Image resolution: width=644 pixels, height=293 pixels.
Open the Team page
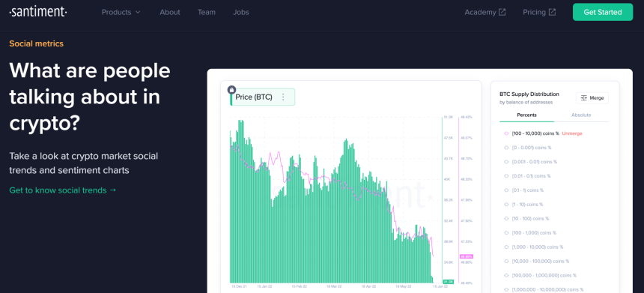point(207,12)
